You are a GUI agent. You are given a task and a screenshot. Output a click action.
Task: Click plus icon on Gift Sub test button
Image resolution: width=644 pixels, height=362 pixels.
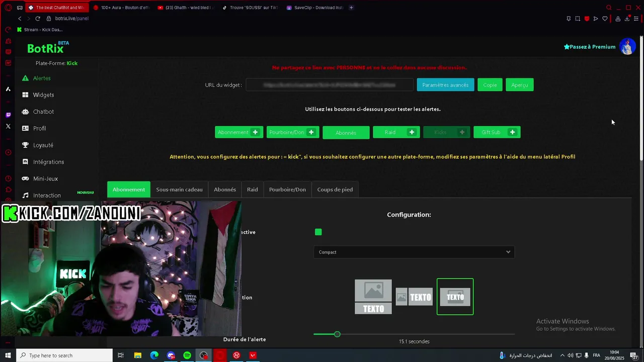(512, 132)
